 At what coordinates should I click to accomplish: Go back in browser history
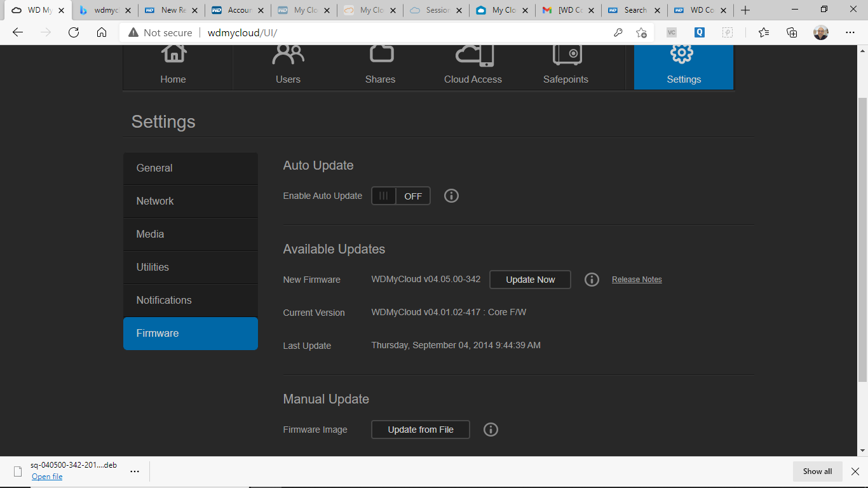point(18,32)
